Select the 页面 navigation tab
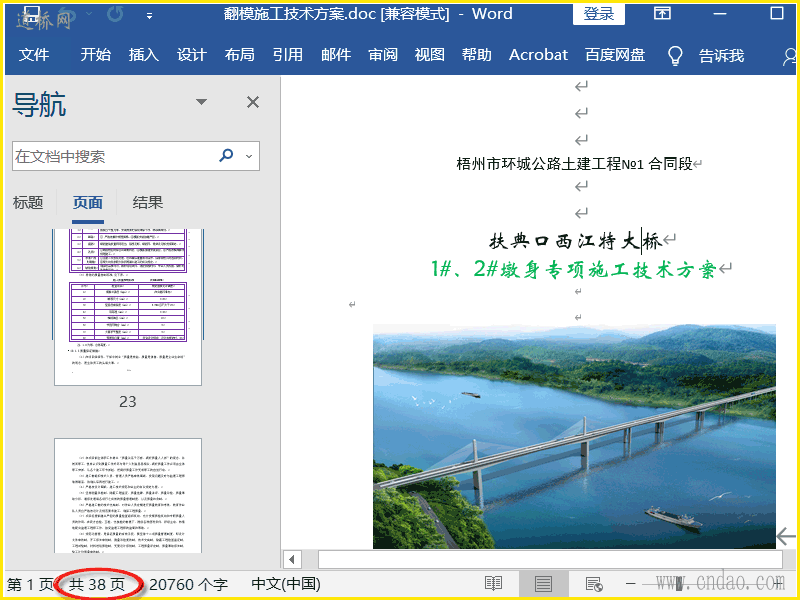The width and height of the screenshot is (800, 600). coord(88,203)
